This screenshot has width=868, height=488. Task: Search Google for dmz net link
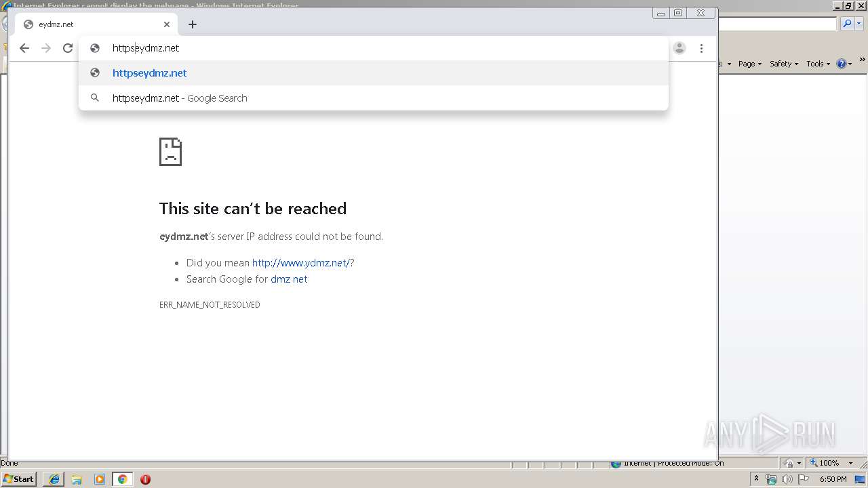[289, 279]
